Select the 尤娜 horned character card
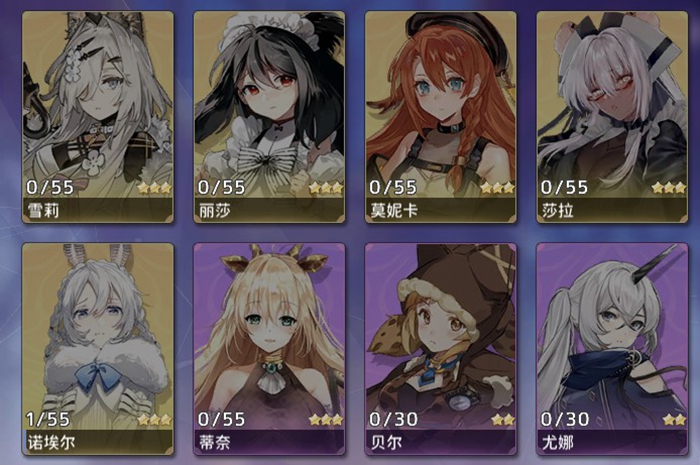 612,349
